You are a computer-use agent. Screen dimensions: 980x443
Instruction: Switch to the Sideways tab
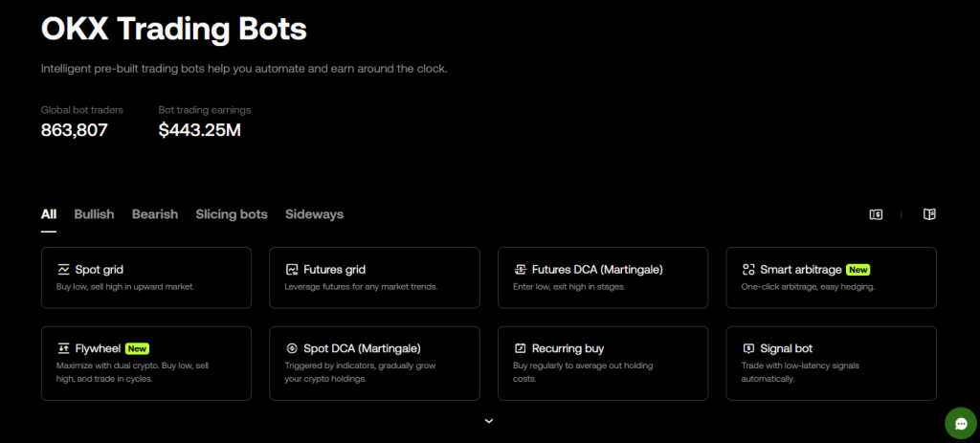pyautogui.click(x=314, y=214)
